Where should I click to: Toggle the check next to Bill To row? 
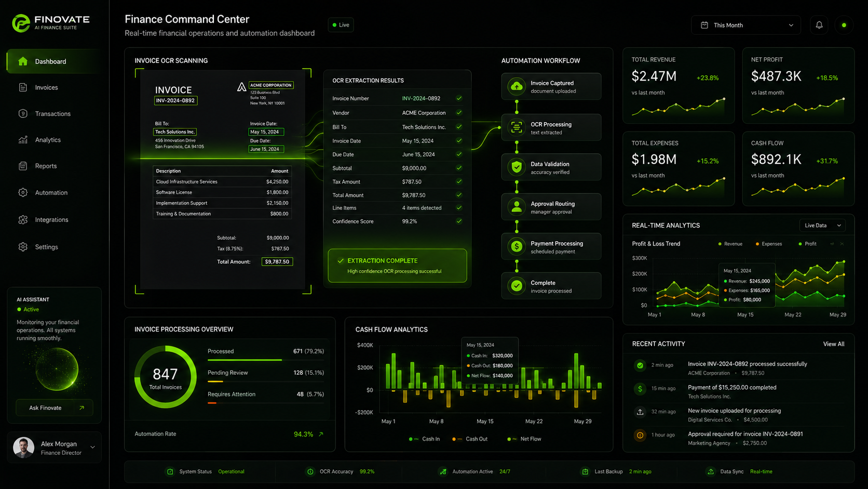click(x=459, y=127)
